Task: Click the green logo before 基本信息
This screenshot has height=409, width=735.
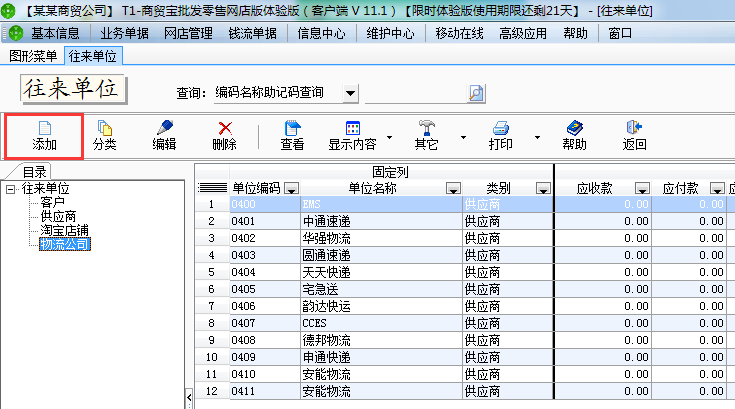Action: click(x=16, y=33)
